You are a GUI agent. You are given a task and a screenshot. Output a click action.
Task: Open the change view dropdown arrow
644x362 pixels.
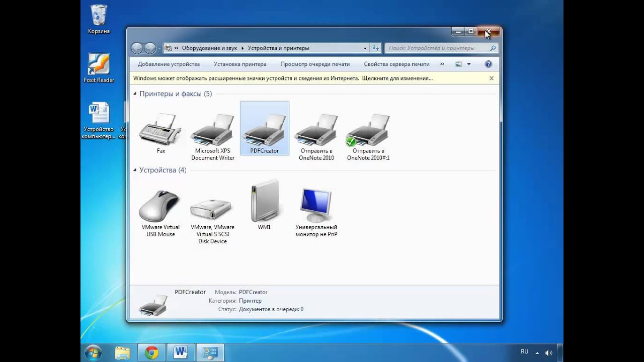coord(469,64)
